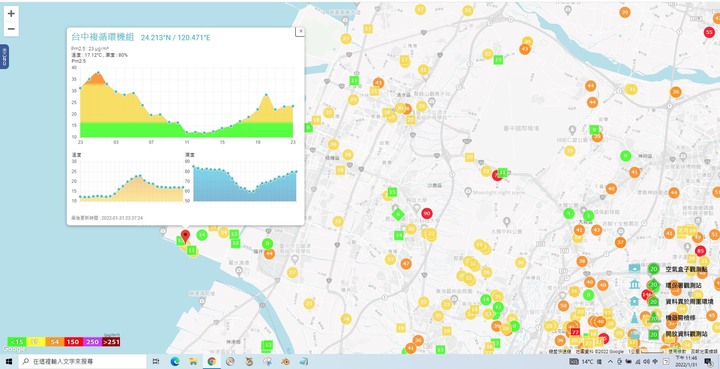Select the green square marker reading 9
Viewport: 720px width, 369px height.
594,130
